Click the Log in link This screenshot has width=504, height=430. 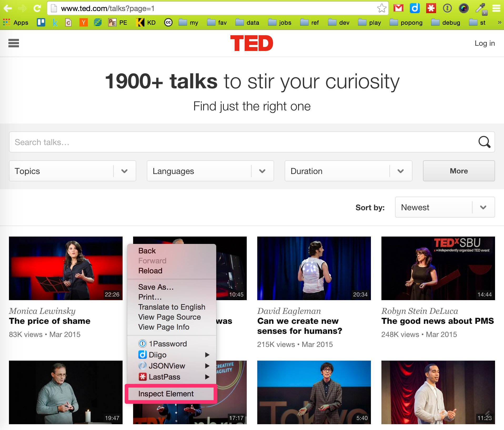485,43
